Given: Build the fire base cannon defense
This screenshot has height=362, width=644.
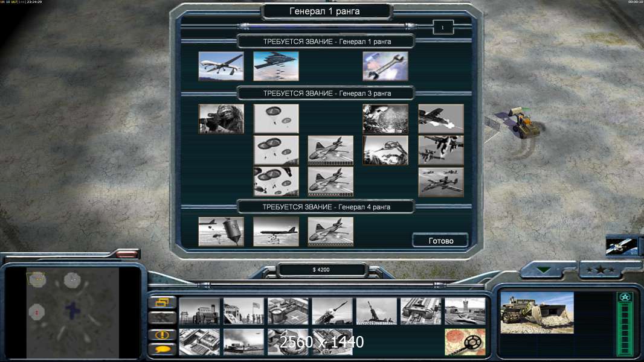Looking at the screenshot, I should pos(376,311).
